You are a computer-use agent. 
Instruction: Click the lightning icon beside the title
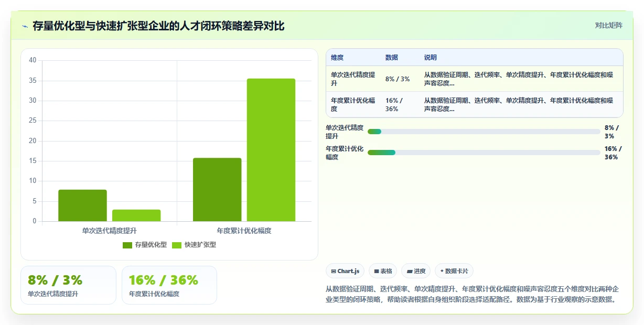pos(25,26)
